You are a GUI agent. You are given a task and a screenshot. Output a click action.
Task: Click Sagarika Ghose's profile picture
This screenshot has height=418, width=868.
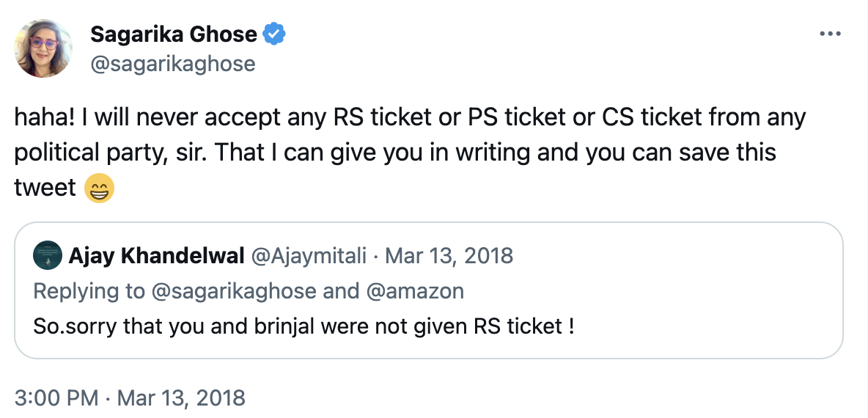point(43,48)
